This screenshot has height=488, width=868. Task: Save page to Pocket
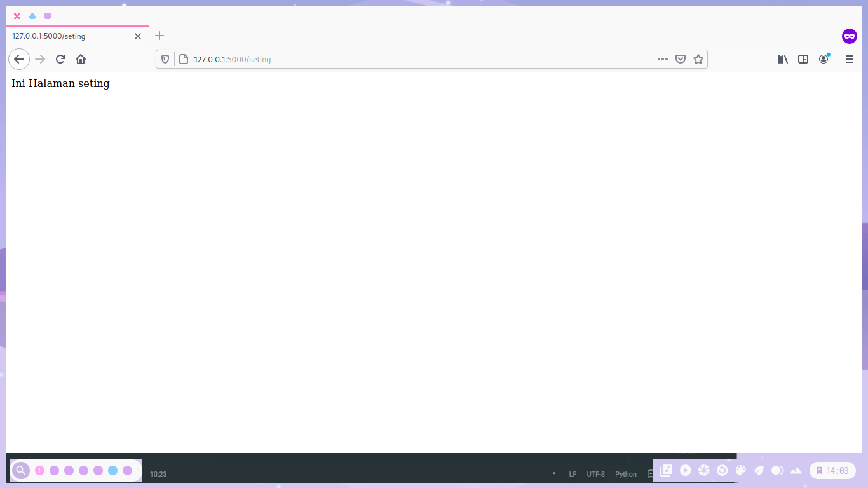coord(681,59)
